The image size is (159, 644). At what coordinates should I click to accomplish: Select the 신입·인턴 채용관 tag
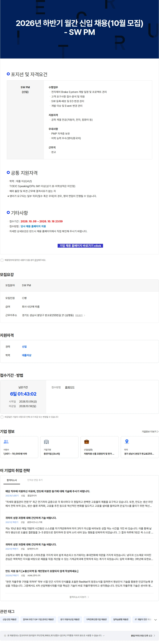9,620
